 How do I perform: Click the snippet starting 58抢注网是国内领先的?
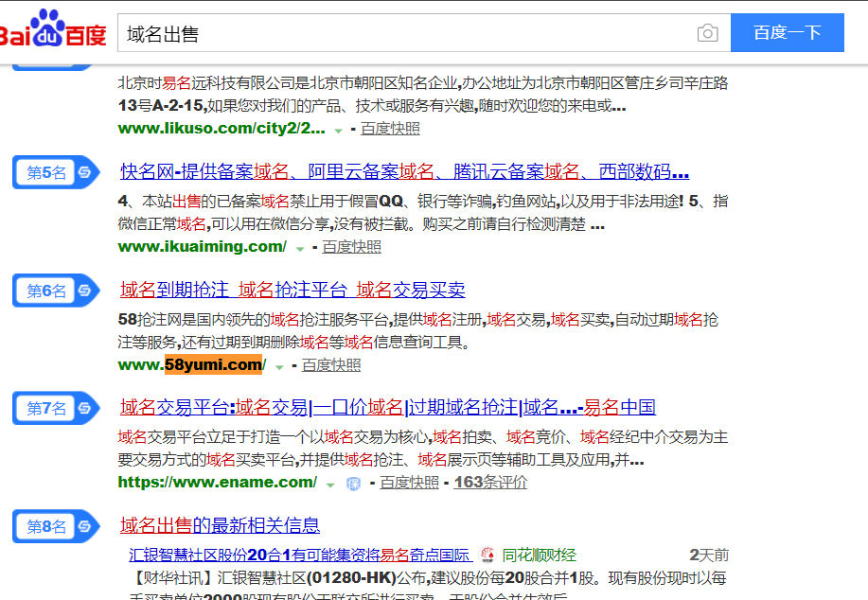pos(418,330)
